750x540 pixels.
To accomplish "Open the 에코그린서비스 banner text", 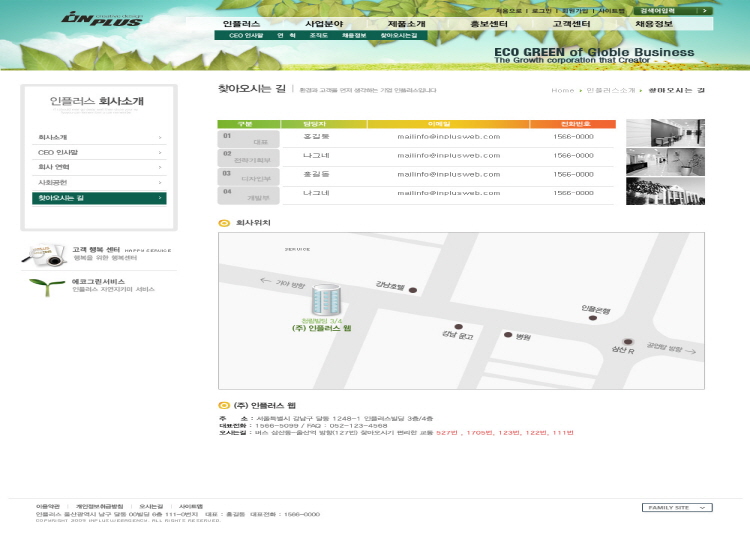I will point(113,285).
